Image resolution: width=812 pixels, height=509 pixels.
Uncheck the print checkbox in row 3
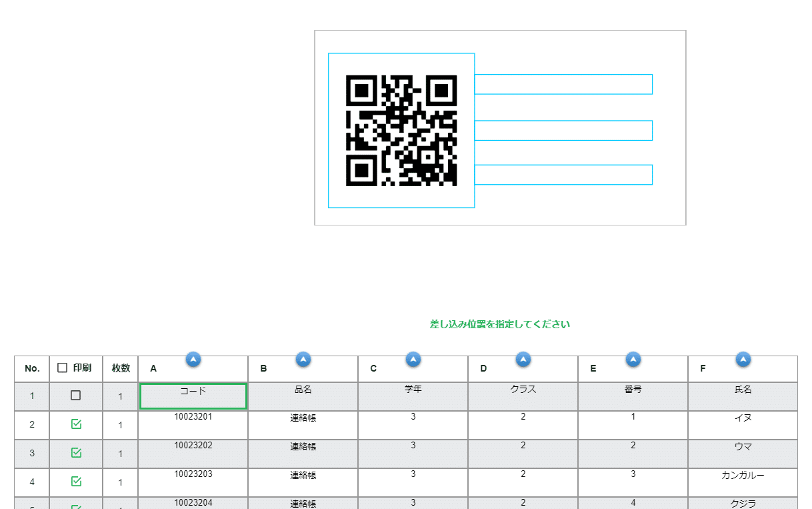tap(76, 453)
